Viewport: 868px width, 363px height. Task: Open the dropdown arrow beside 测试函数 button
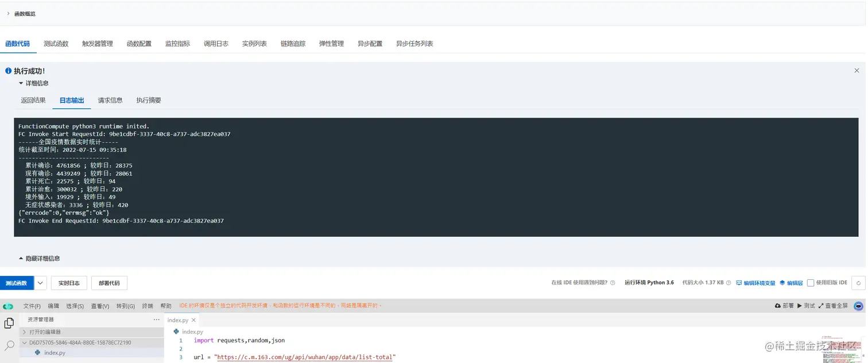click(x=40, y=283)
